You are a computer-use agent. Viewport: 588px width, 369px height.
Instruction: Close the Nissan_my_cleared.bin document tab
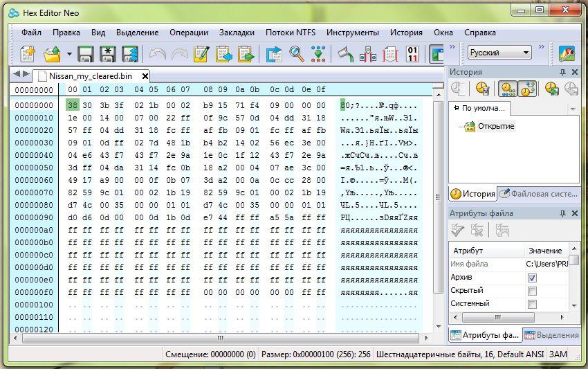(145, 76)
